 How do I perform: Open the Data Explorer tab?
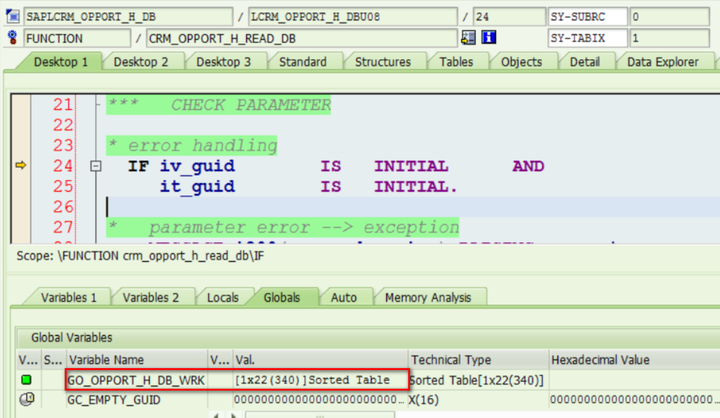(x=663, y=62)
